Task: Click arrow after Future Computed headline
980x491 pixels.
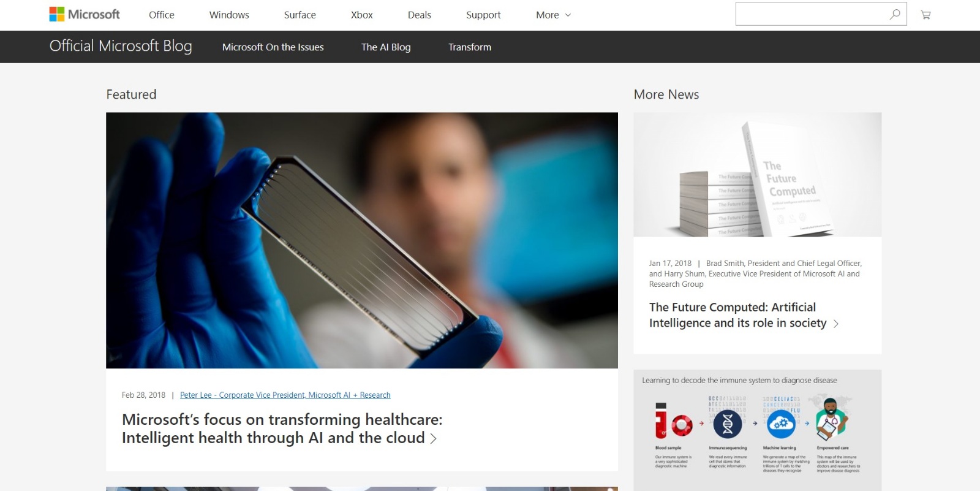Action: (836, 324)
